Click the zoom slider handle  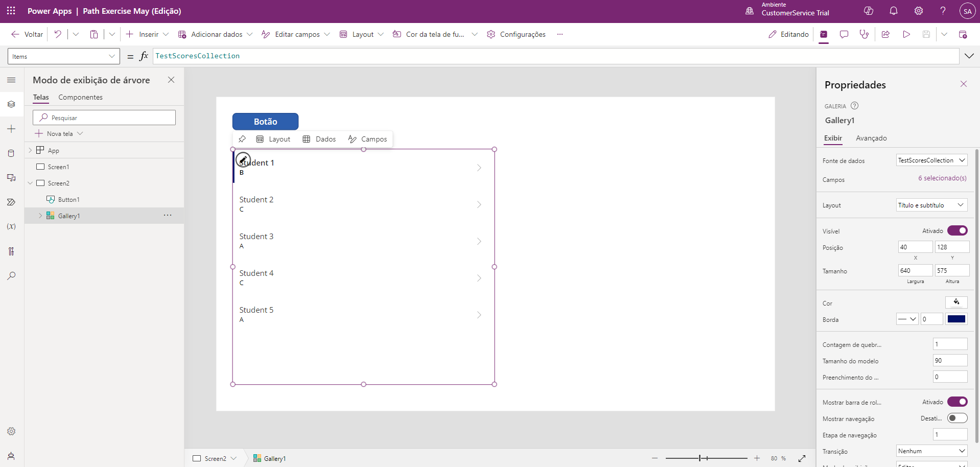tap(700, 458)
